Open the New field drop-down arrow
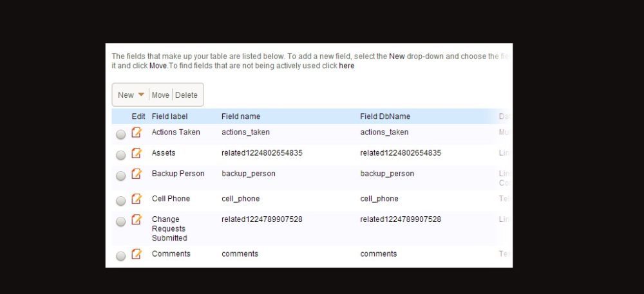The width and height of the screenshot is (644, 294). [x=141, y=95]
